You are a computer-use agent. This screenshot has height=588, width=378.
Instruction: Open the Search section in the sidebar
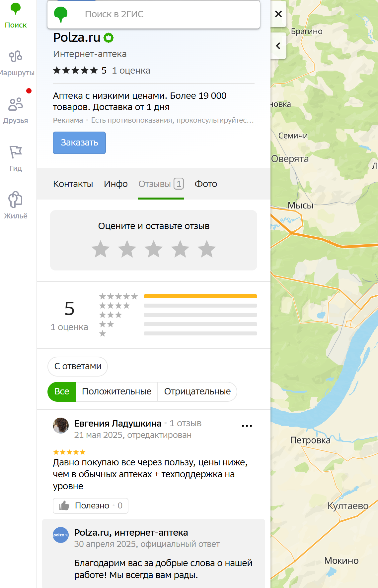16,16
